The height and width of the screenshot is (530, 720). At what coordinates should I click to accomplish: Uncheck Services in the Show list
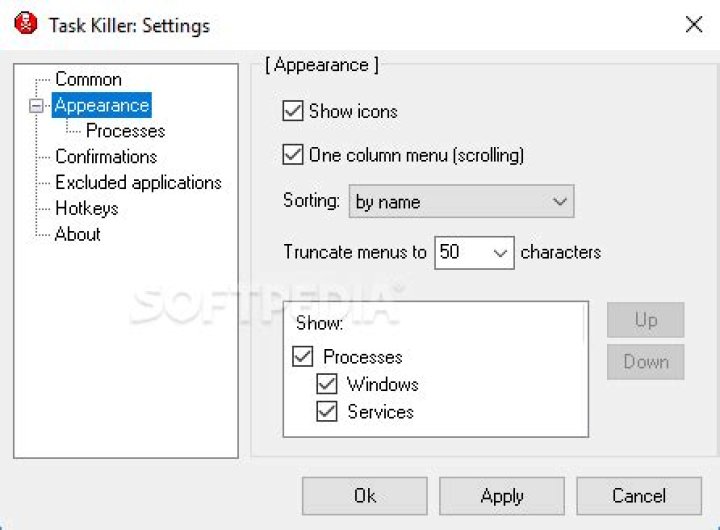[326, 412]
